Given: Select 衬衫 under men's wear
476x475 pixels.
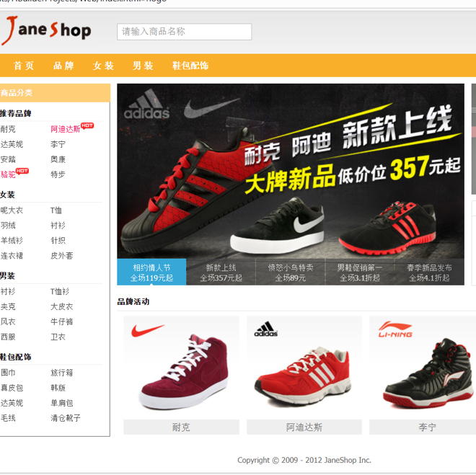Looking at the screenshot, I should 8,291.
